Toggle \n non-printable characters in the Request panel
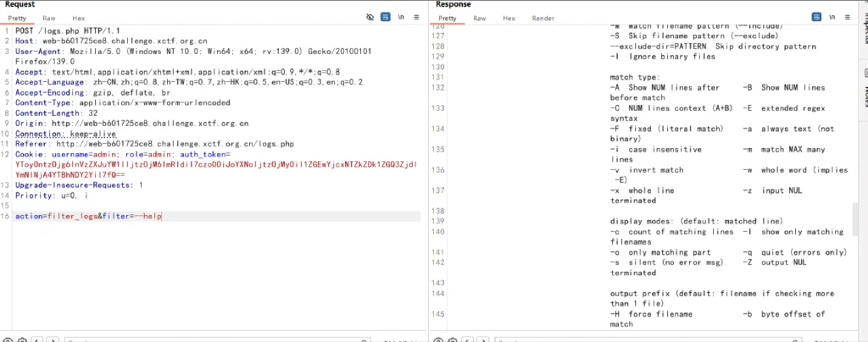This screenshot has width=868, height=342. click(402, 18)
